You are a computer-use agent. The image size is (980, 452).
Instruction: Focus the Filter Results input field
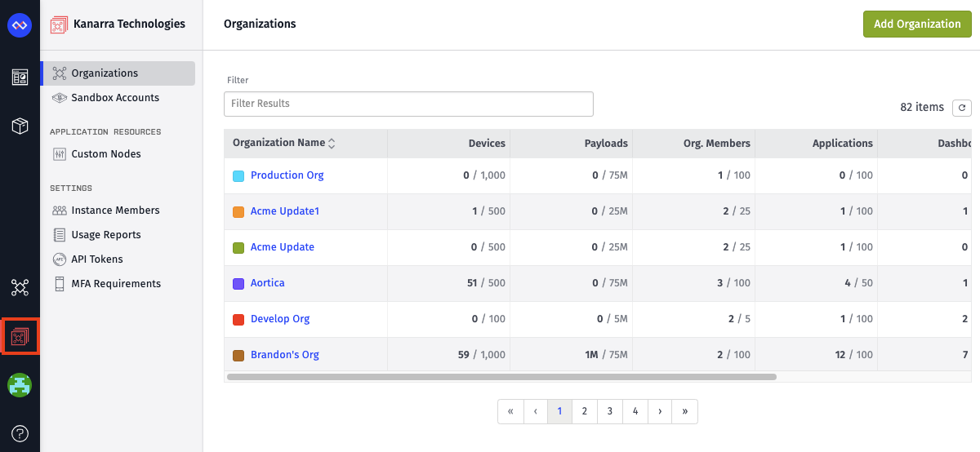click(x=408, y=104)
